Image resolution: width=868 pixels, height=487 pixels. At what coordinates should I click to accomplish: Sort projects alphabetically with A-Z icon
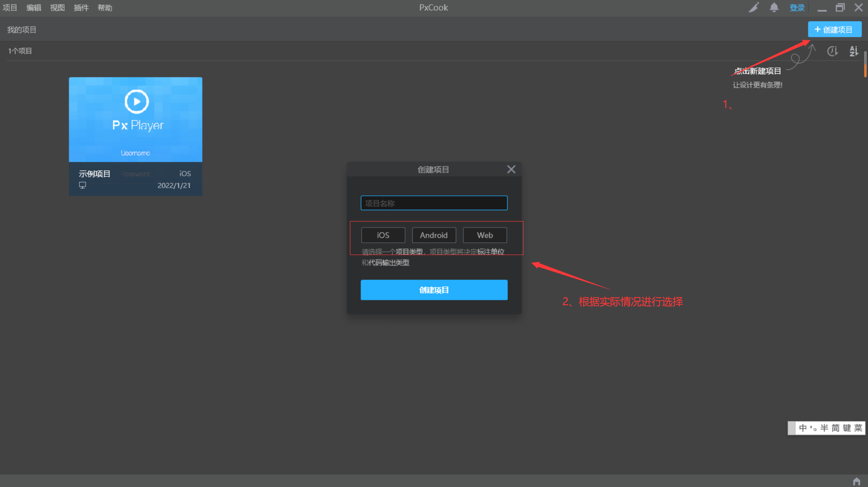(854, 51)
